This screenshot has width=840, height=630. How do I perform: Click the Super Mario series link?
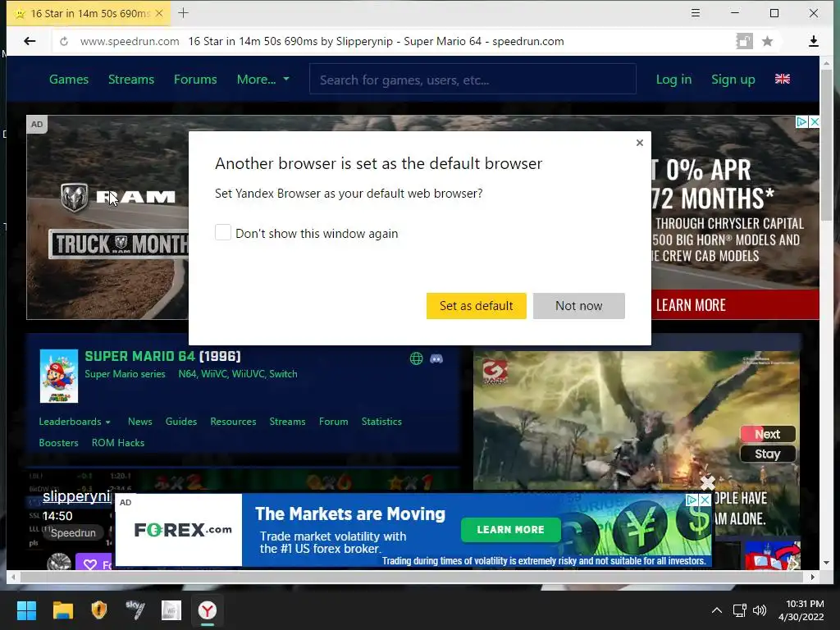[x=125, y=374]
